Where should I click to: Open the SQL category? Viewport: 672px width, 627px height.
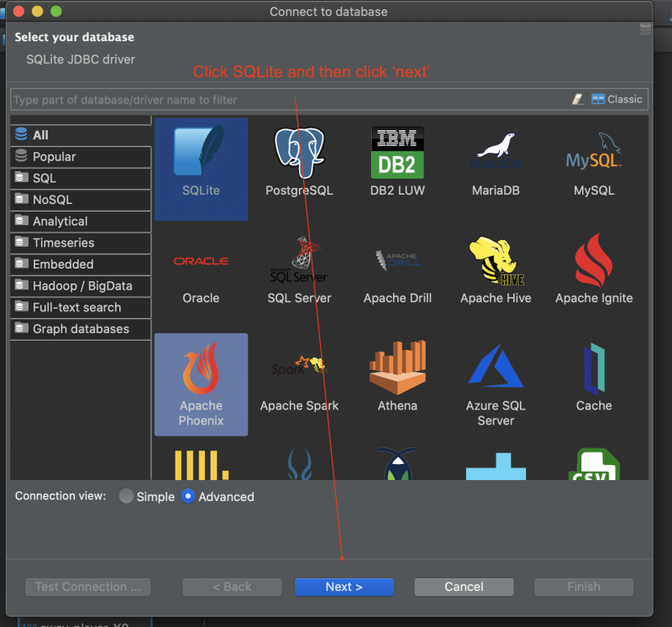81,178
